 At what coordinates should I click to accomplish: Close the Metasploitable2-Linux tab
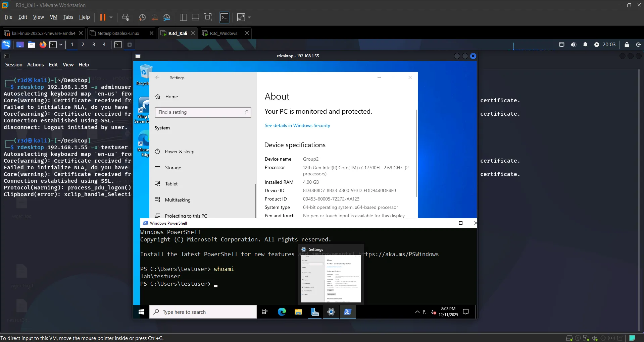(151, 33)
